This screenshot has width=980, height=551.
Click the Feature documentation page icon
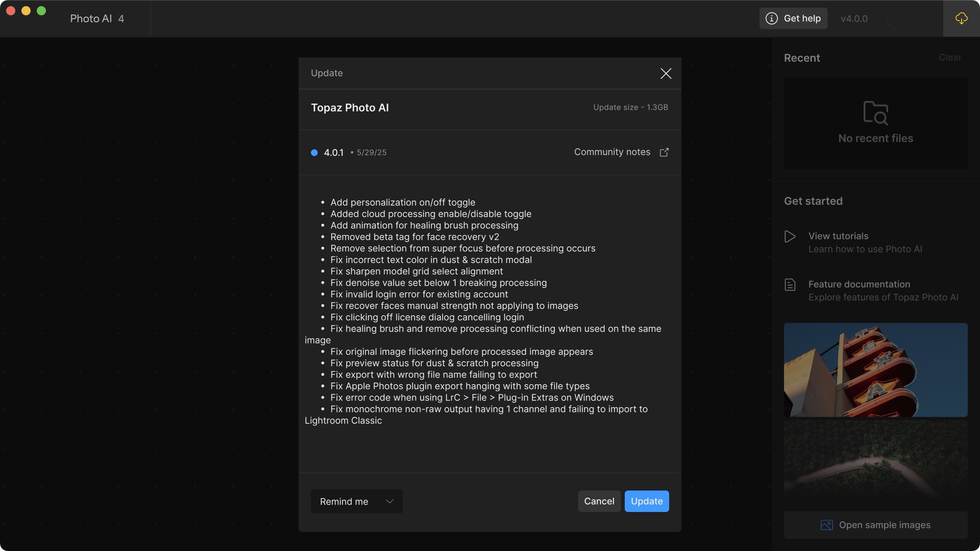pos(790,285)
